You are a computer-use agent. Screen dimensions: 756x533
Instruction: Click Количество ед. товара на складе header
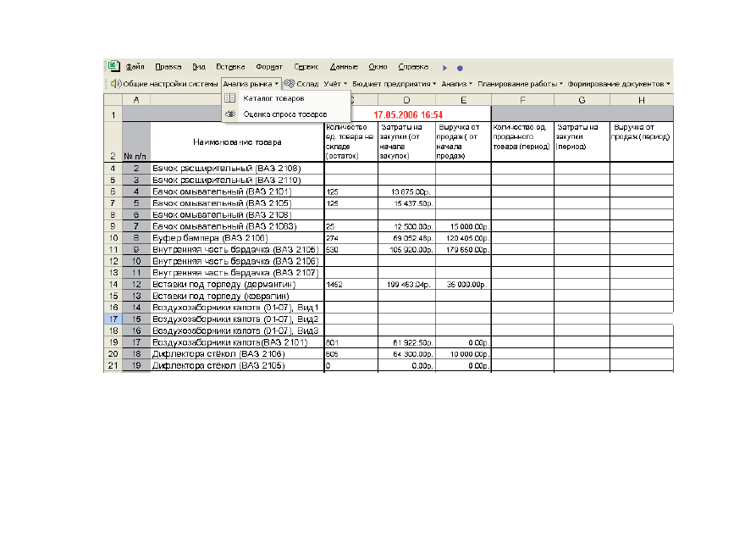[351, 142]
